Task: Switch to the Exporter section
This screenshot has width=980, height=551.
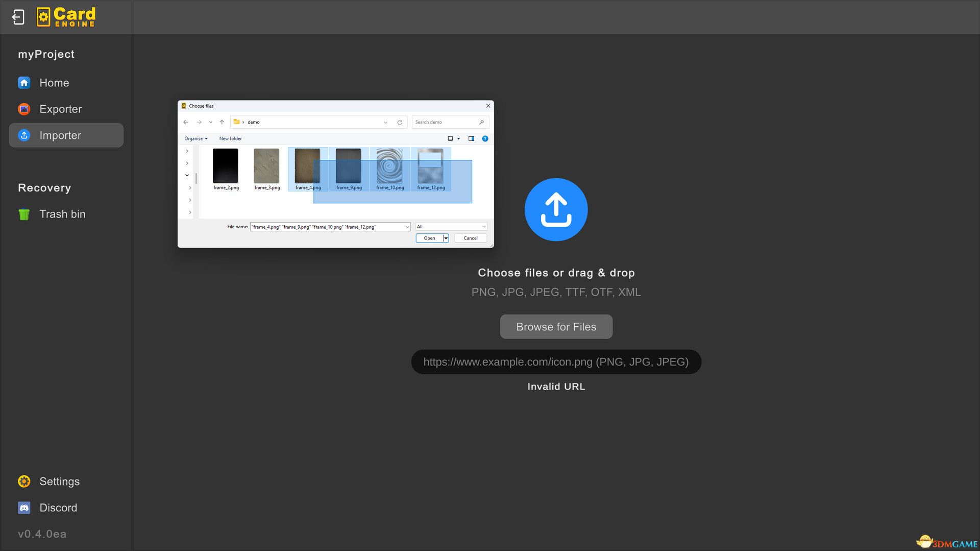Action: (x=60, y=109)
